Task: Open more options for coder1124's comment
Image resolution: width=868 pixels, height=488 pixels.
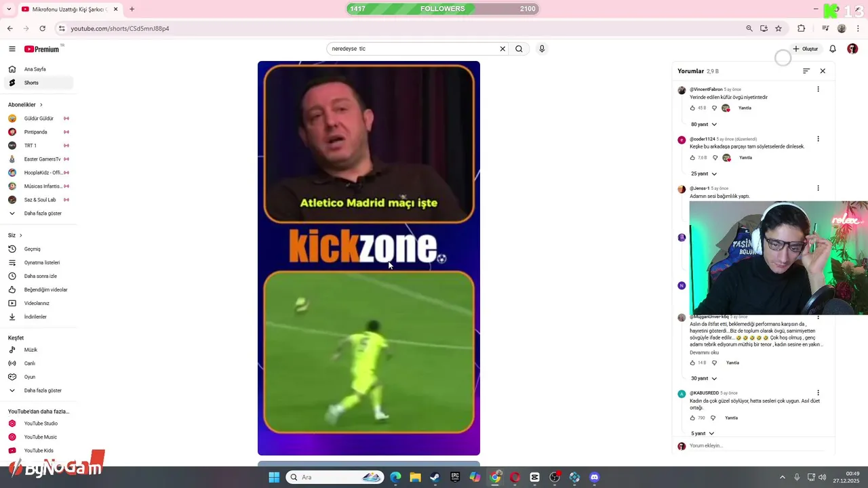Action: pyautogui.click(x=818, y=139)
